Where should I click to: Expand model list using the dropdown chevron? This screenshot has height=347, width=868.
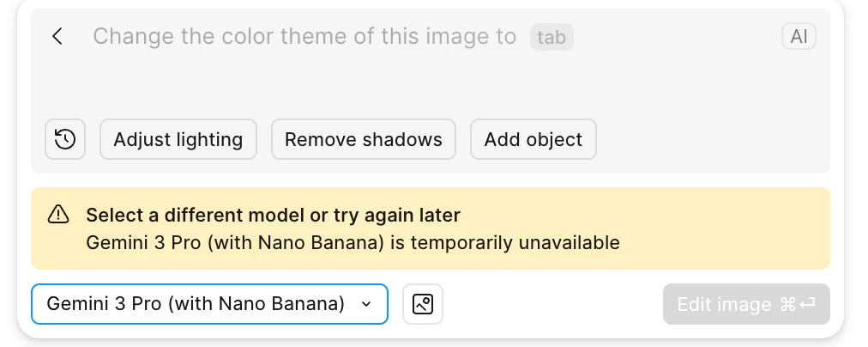pyautogui.click(x=366, y=304)
